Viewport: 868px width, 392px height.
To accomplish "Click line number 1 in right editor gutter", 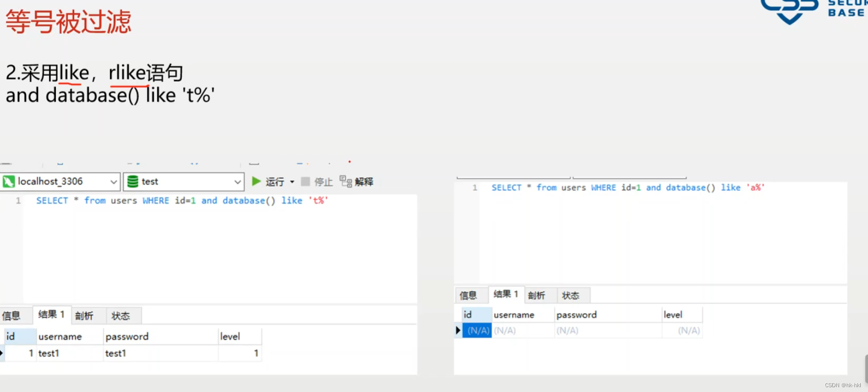I will (x=475, y=187).
